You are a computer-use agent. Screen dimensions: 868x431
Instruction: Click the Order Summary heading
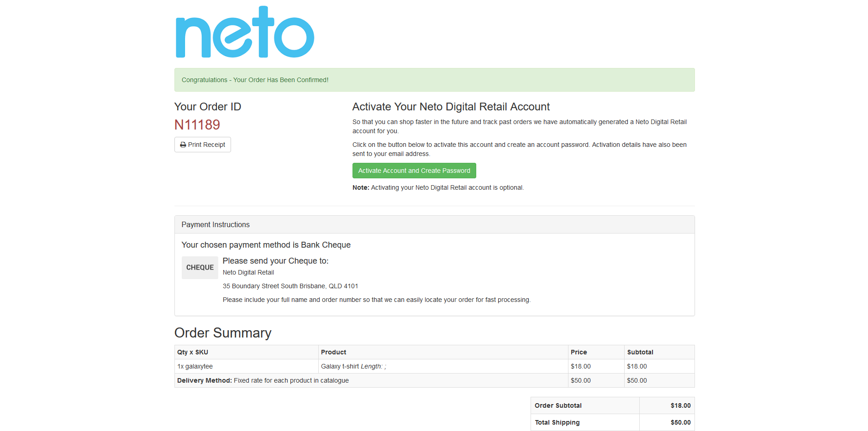pos(223,333)
